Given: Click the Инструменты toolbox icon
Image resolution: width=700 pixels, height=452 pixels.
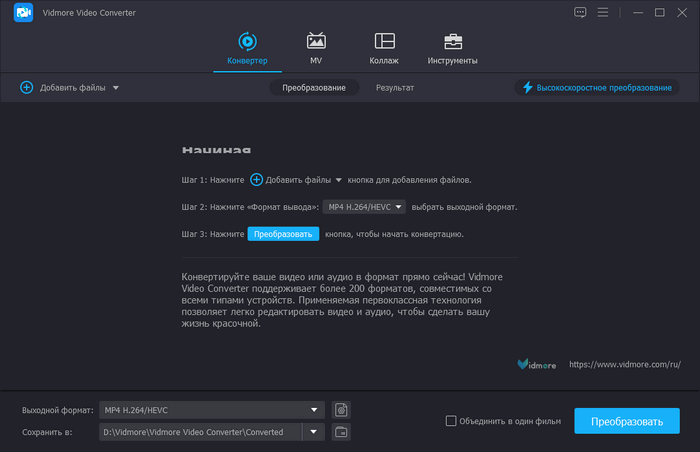Looking at the screenshot, I should (x=453, y=42).
